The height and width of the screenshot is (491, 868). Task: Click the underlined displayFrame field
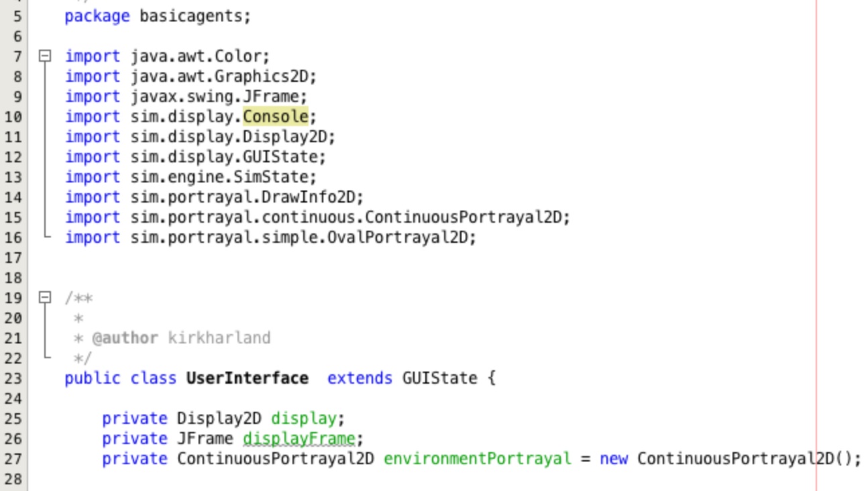coord(299,439)
